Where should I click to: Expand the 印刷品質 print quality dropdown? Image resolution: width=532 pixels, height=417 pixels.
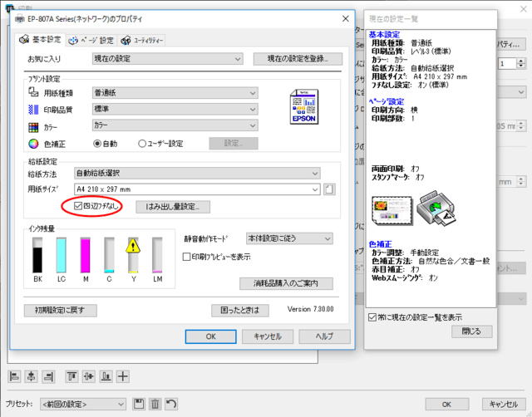pos(175,110)
